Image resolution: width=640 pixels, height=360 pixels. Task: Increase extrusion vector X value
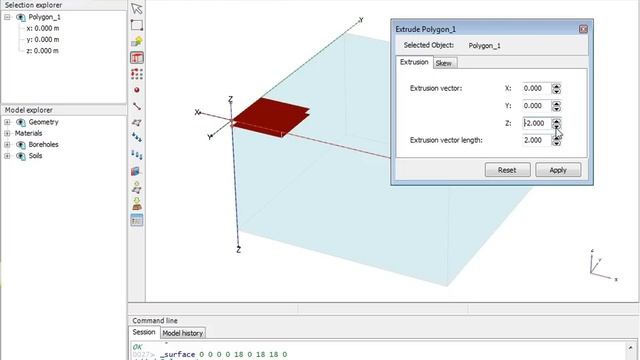(x=556, y=86)
